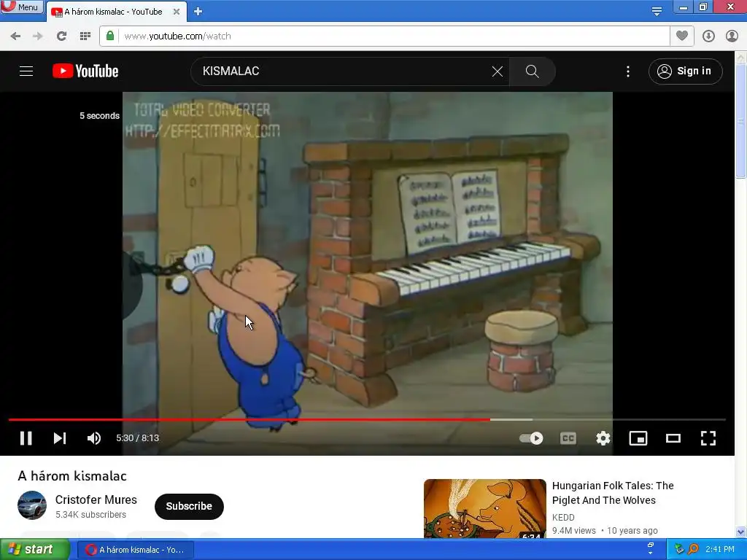747x560 pixels.
Task: Click the 5.34K subscribers text
Action: point(90,515)
